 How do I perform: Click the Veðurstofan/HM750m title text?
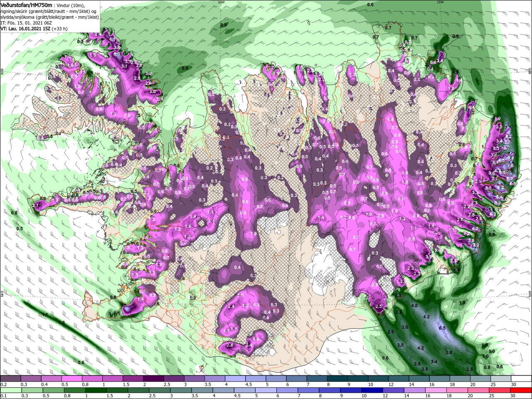27,5
